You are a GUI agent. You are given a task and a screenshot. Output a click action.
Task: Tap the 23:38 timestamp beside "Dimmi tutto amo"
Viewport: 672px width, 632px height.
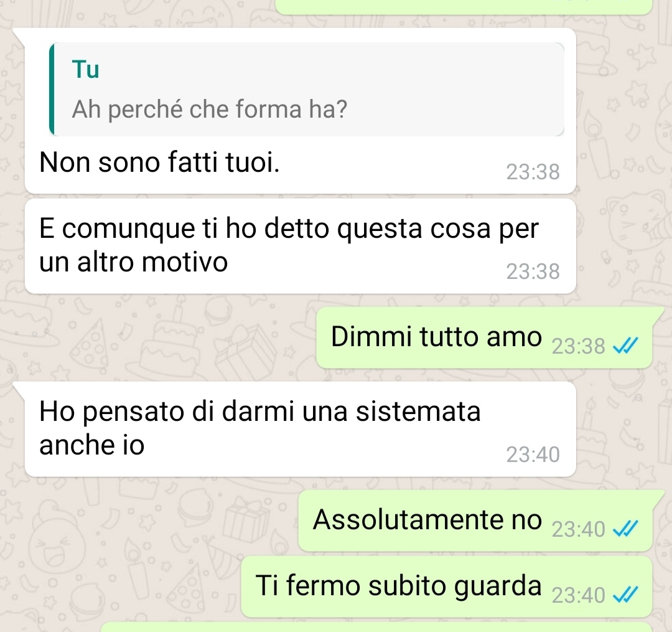click(578, 346)
